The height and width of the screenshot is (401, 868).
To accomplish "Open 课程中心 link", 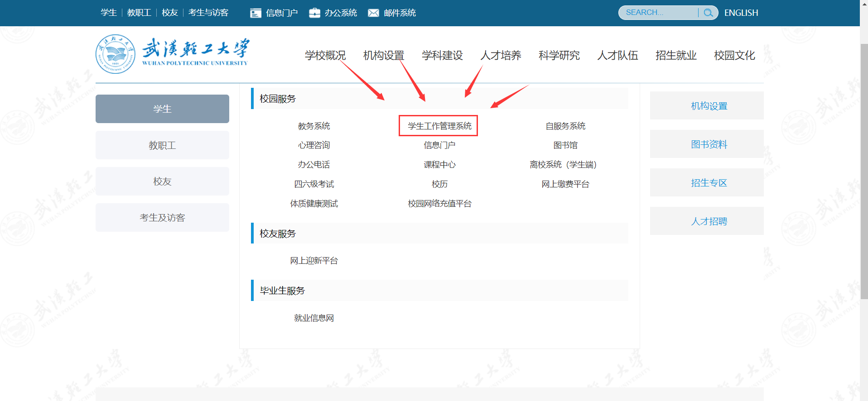I will click(x=439, y=165).
